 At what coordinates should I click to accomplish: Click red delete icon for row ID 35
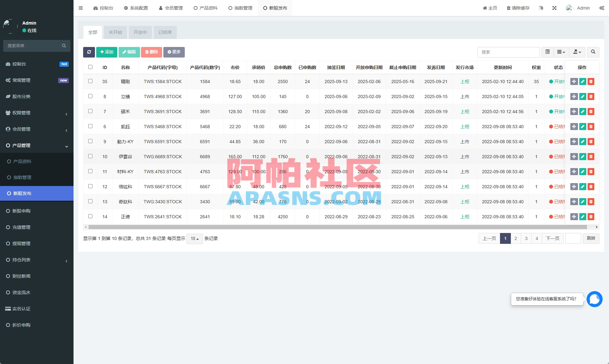[x=591, y=81]
